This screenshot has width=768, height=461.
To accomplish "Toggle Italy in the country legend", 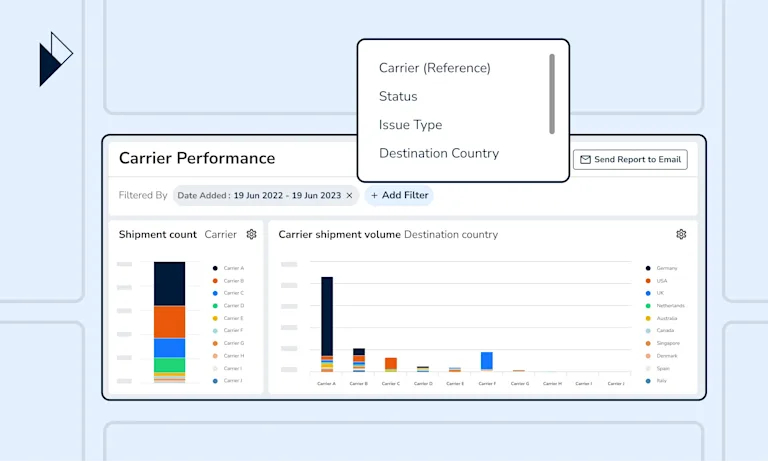I will tap(656, 381).
